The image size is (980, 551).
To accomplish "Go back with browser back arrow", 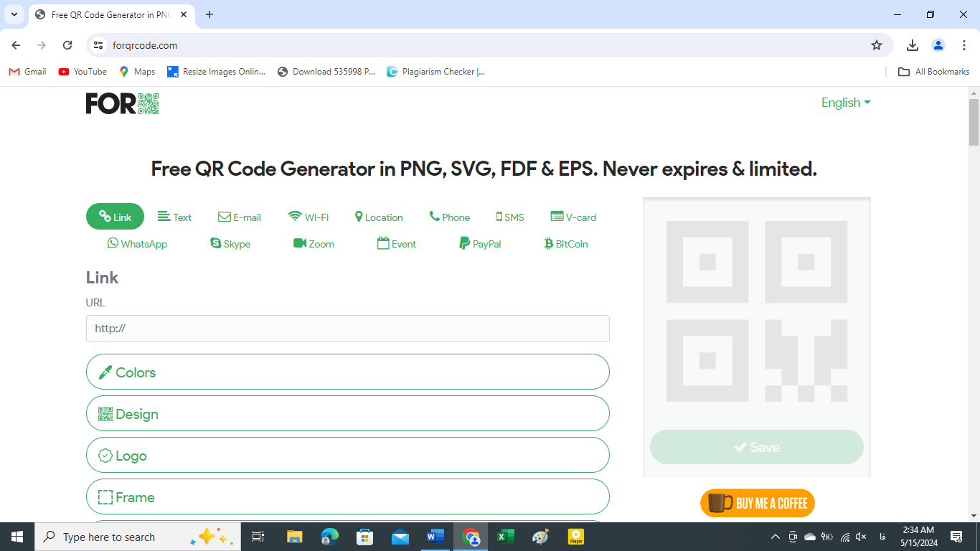I will click(16, 45).
